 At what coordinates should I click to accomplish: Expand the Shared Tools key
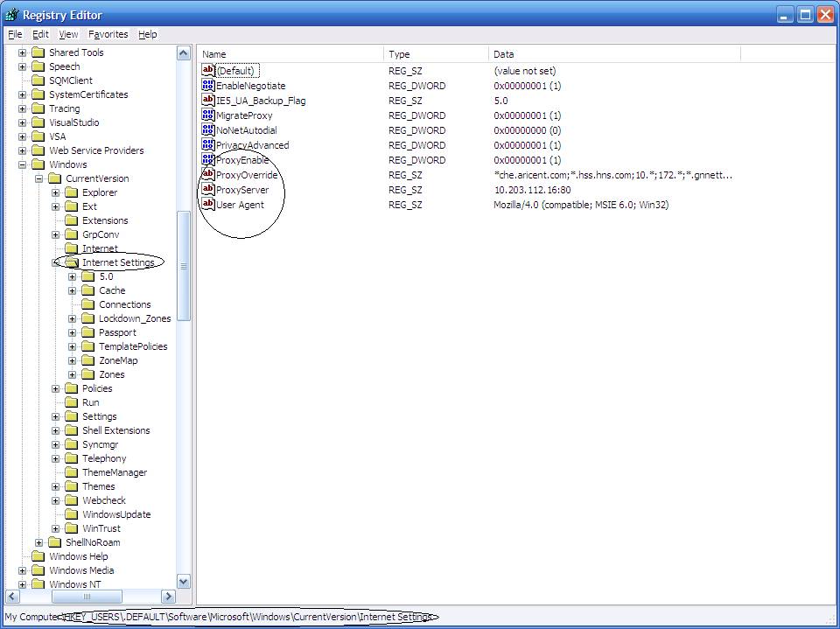pyautogui.click(x=22, y=52)
